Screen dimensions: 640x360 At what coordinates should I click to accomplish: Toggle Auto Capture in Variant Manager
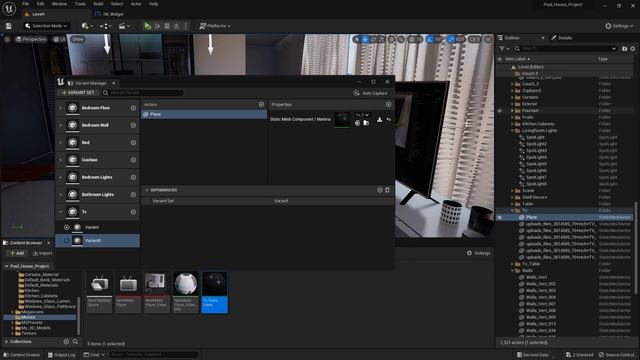pos(371,93)
